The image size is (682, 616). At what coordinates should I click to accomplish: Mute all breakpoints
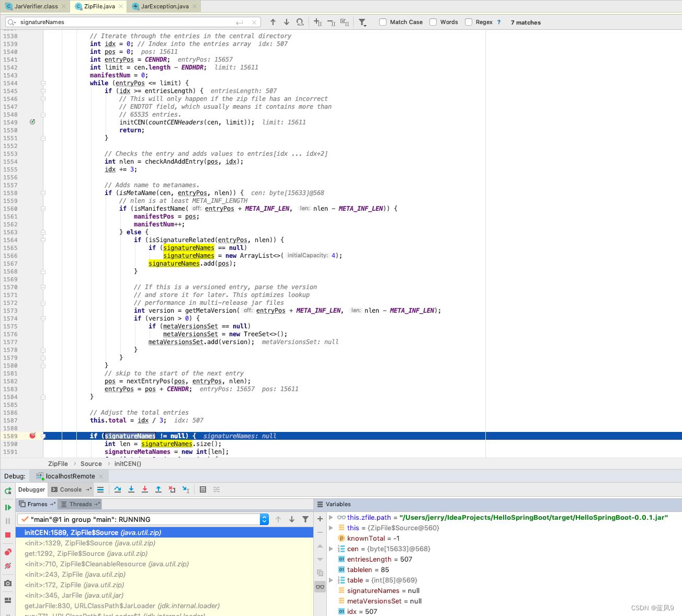[8, 566]
